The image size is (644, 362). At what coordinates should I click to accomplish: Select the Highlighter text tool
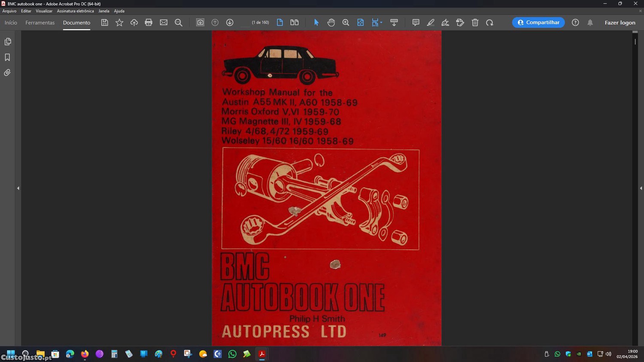[431, 23]
